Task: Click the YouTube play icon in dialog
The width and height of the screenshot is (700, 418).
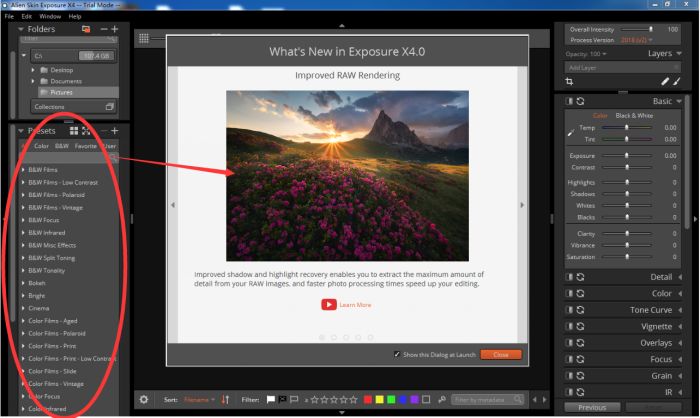Action: pos(329,305)
